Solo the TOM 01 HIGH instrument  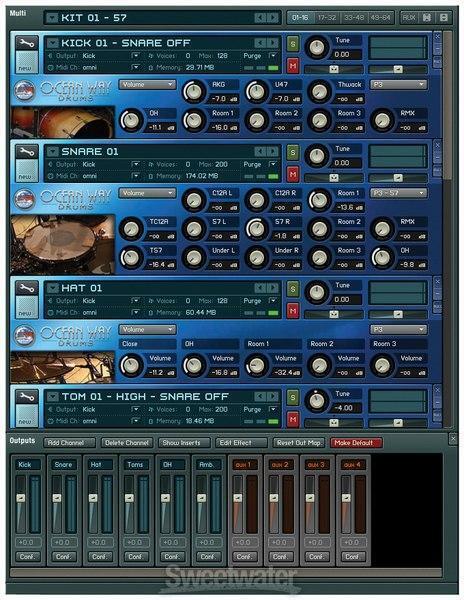click(x=293, y=398)
